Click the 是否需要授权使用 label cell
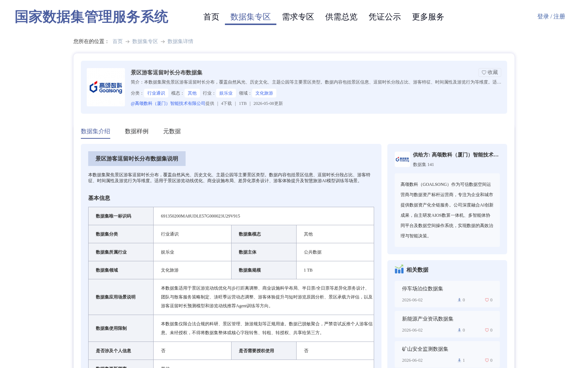The width and height of the screenshot is (588, 368). [x=264, y=351]
